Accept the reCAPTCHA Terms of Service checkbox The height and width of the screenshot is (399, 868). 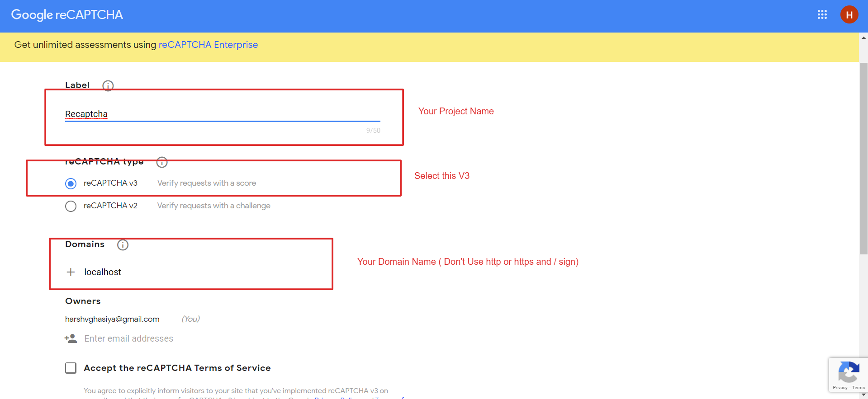click(x=71, y=368)
